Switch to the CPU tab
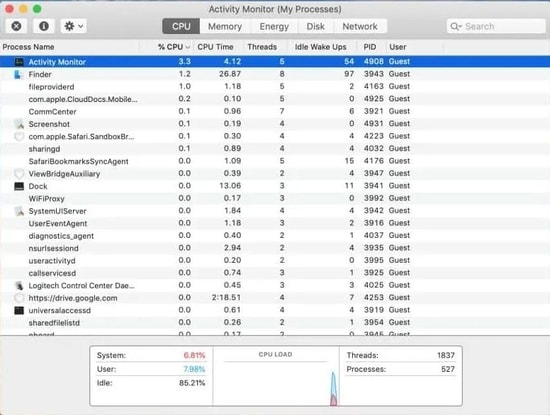 click(181, 26)
